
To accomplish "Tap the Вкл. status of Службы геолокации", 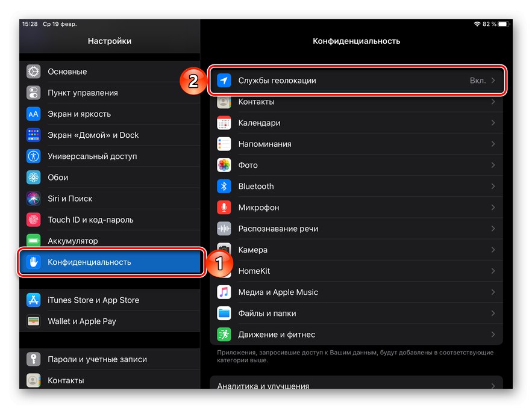I will [478, 80].
